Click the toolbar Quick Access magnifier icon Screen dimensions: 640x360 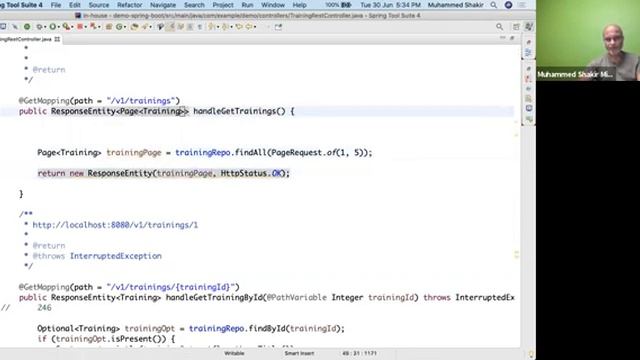[x=500, y=27]
